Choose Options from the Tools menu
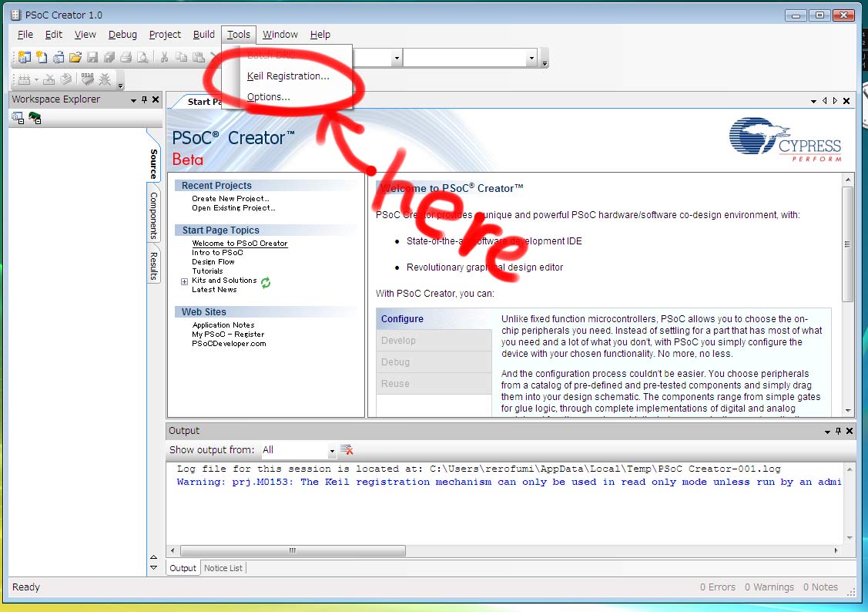The height and width of the screenshot is (612, 868). 269,97
